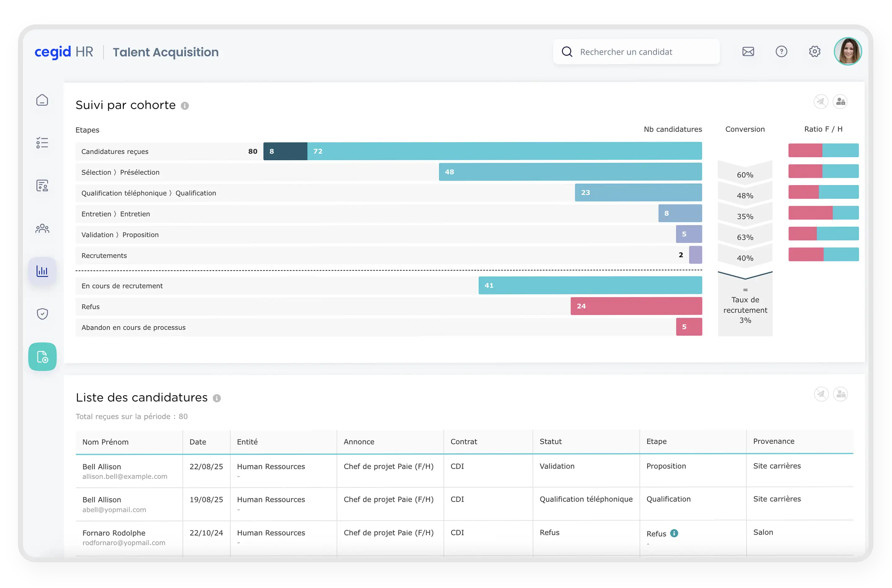The height and width of the screenshot is (588, 892).
Task: Open the shield checkmark sidebar icon
Action: pos(42,314)
